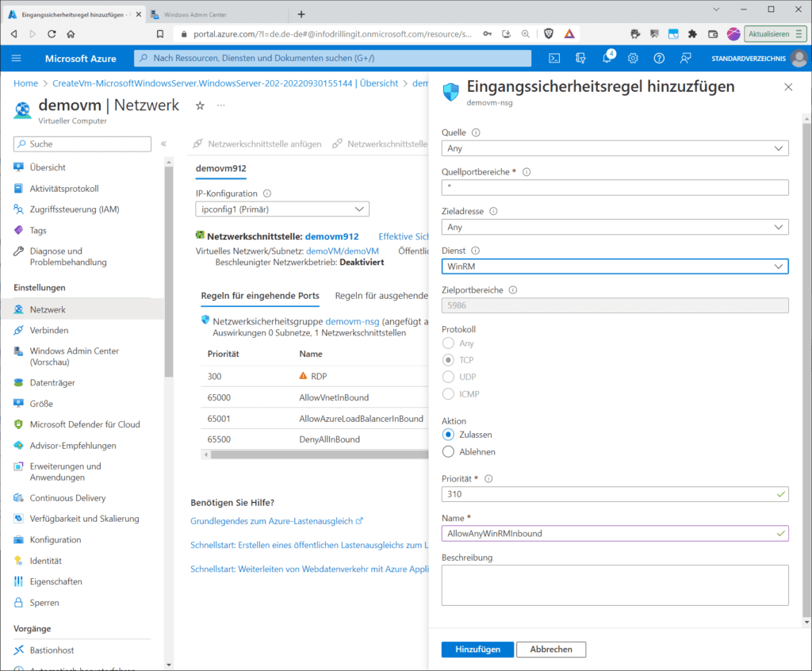
Task: Open the Dienst dropdown showing WinRM
Action: [x=615, y=266]
